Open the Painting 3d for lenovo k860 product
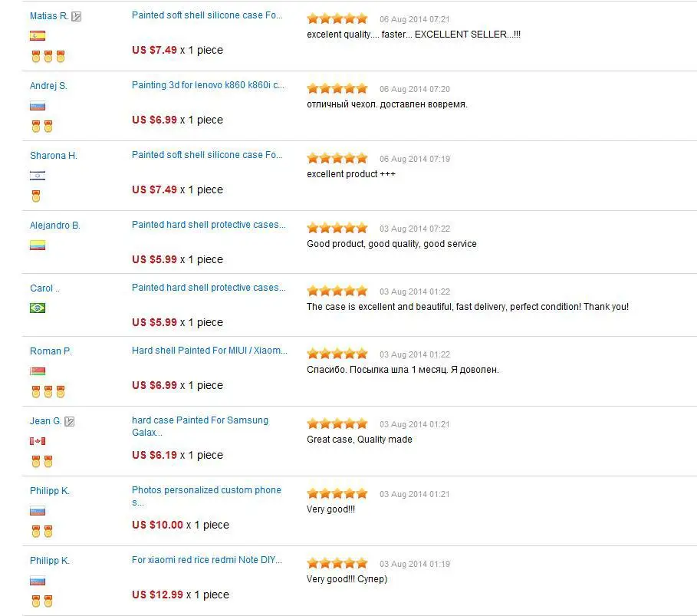This screenshot has height=616, width=697. click(x=208, y=85)
